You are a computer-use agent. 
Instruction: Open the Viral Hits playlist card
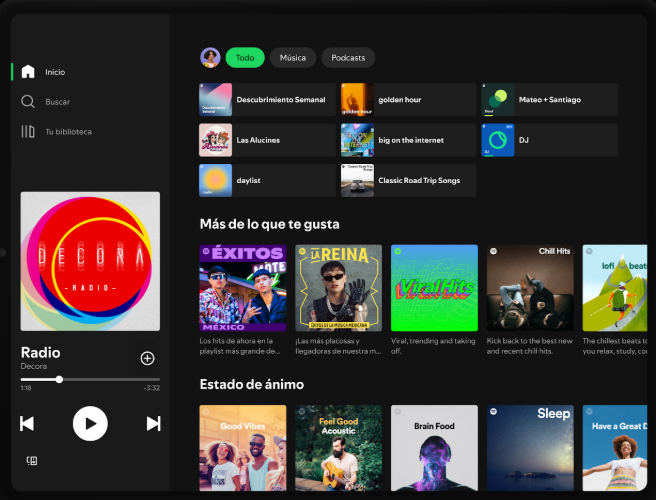pyautogui.click(x=433, y=288)
